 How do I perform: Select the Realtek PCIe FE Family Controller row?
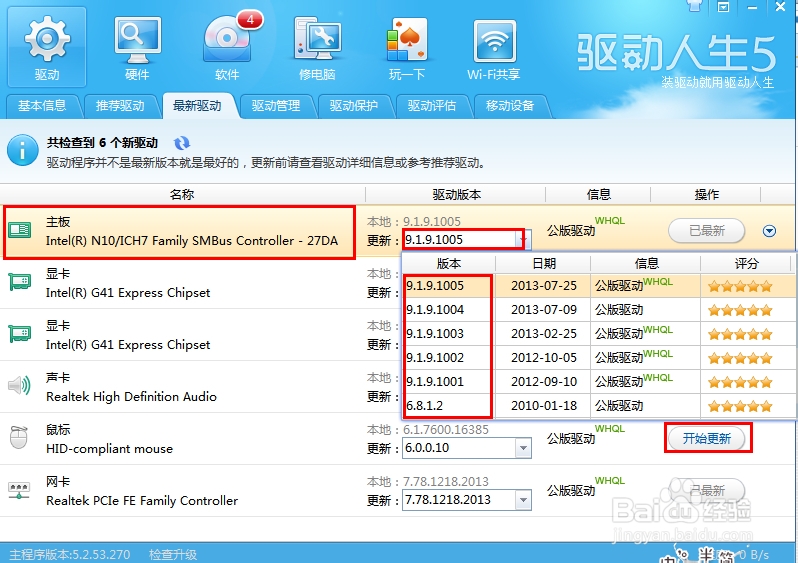tap(399, 491)
